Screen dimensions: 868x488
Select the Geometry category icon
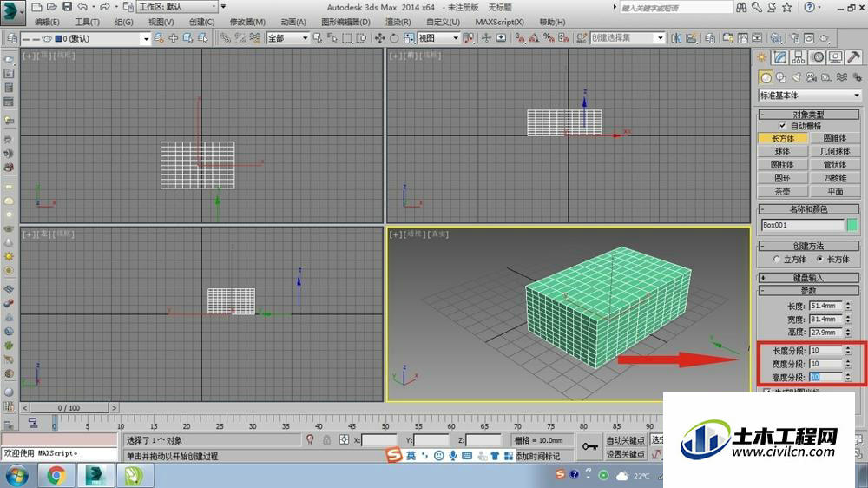(766, 77)
